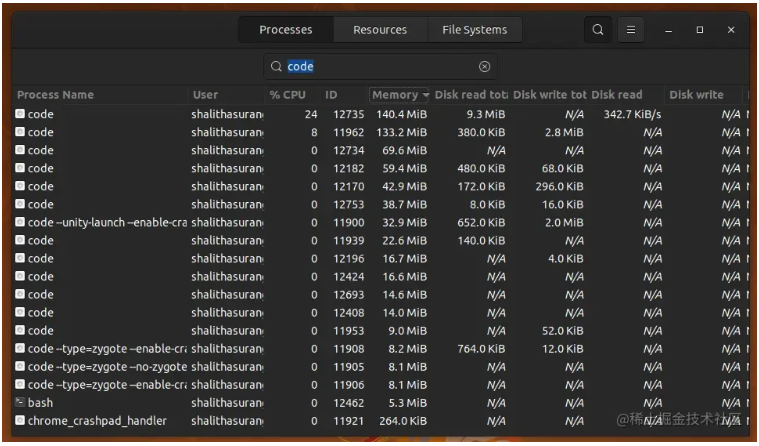The height and width of the screenshot is (446, 759).
Task: Clear the search field with the X icon
Action: pyautogui.click(x=485, y=67)
